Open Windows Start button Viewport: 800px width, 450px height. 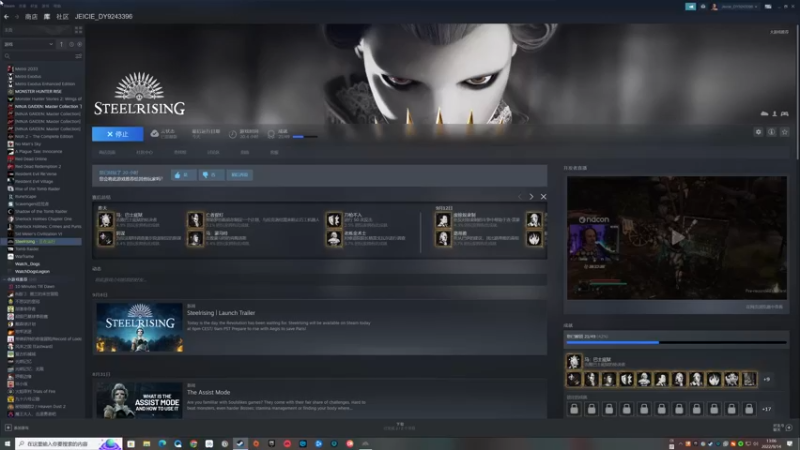tap(7, 444)
